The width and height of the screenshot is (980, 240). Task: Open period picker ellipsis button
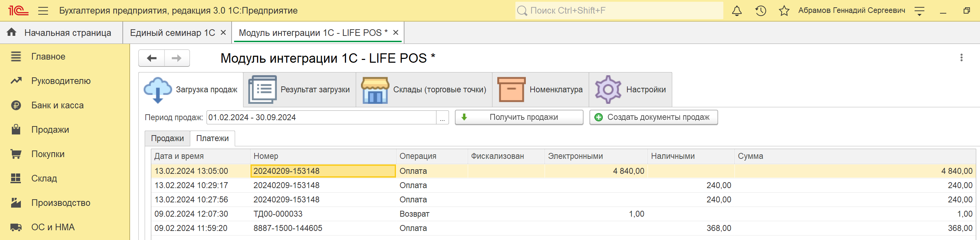442,118
